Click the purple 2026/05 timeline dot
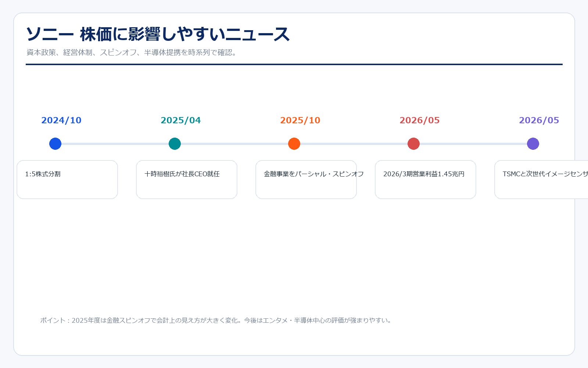Image resolution: width=588 pixels, height=368 pixels. click(533, 144)
